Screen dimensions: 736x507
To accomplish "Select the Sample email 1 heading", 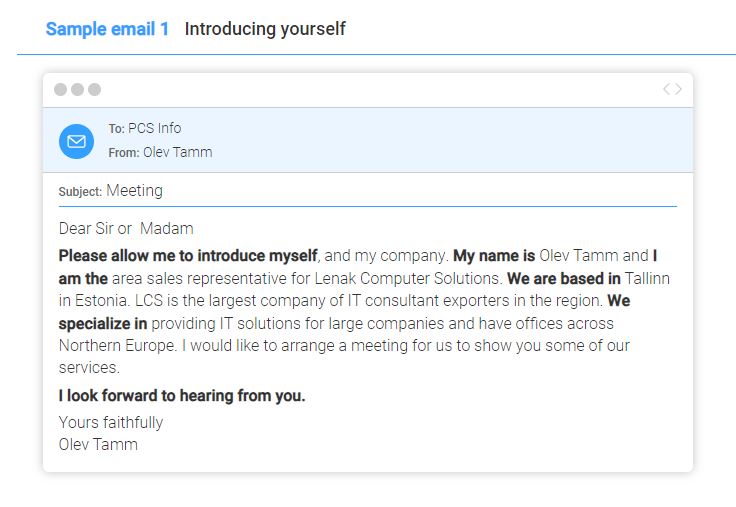I will (x=107, y=29).
